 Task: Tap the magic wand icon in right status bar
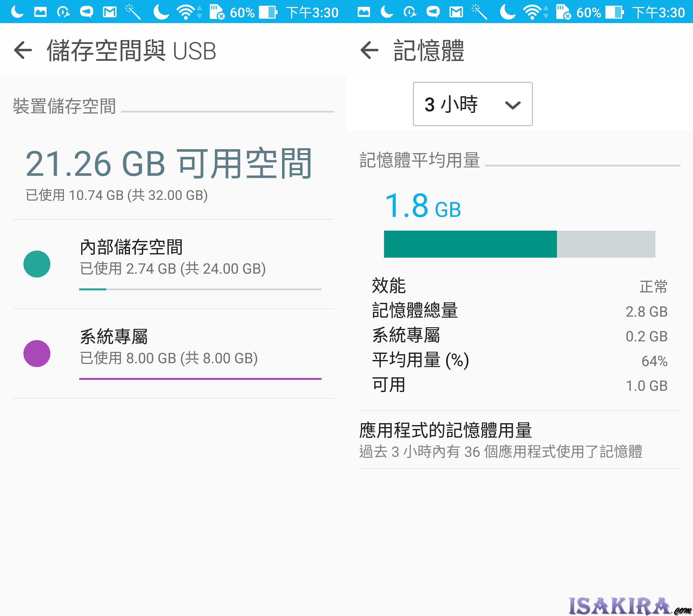pyautogui.click(x=479, y=12)
